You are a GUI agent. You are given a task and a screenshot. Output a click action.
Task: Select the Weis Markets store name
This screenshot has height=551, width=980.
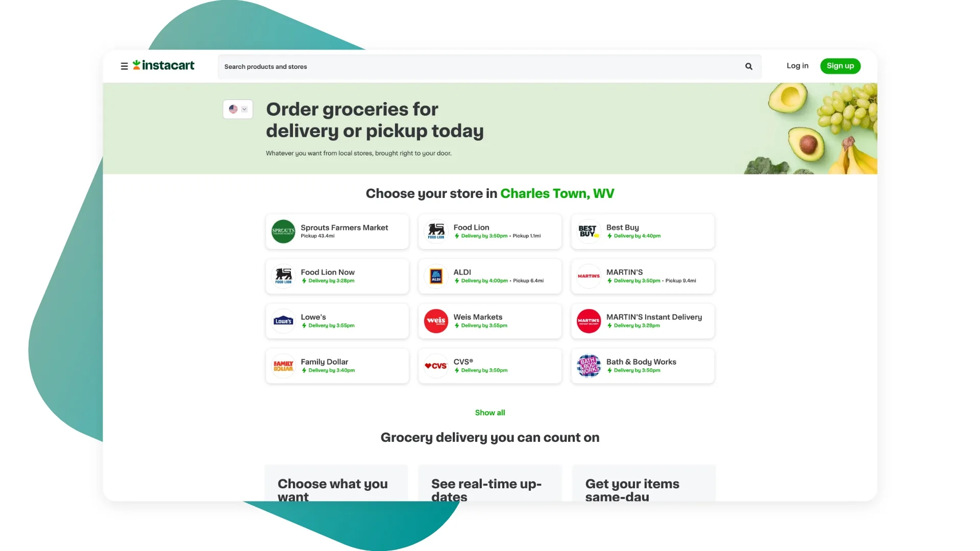tap(478, 317)
